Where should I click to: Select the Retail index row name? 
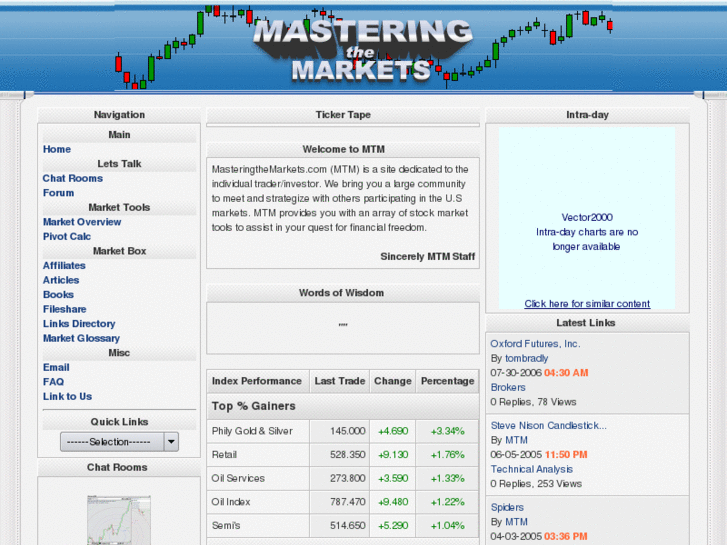tap(224, 455)
